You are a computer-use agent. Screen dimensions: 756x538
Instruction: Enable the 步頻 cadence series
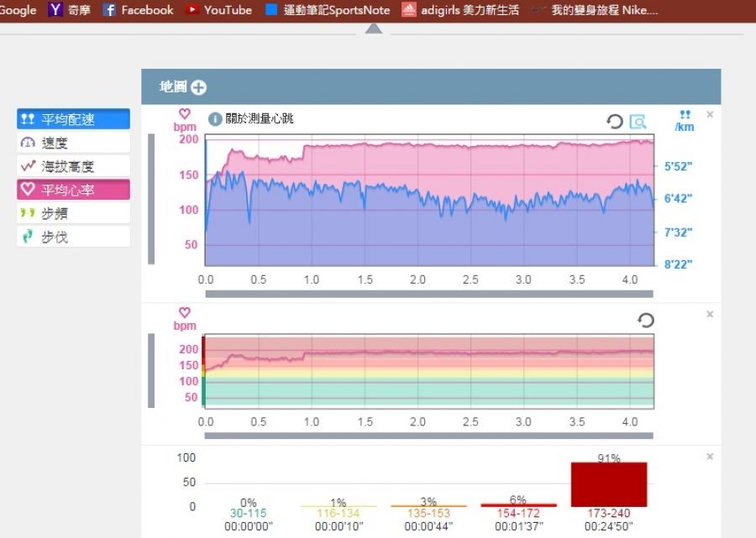pos(73,213)
